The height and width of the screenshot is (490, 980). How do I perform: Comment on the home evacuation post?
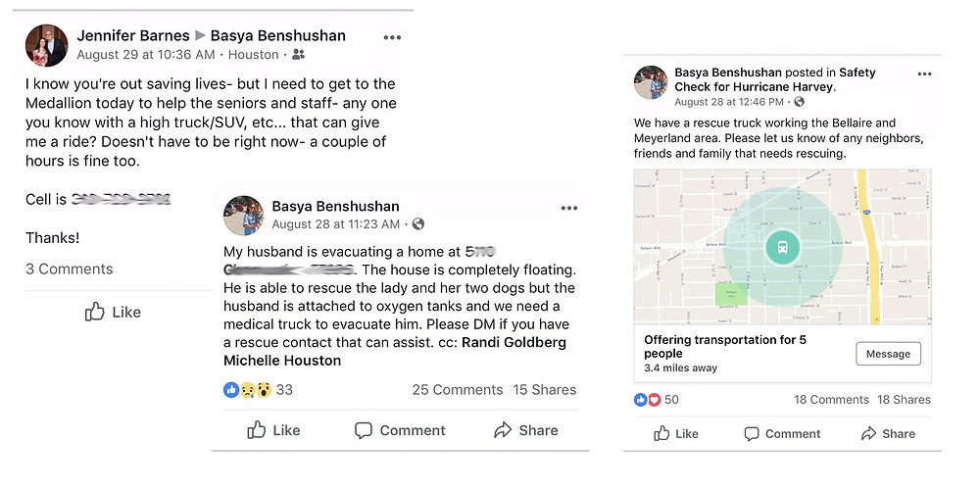tap(400, 430)
